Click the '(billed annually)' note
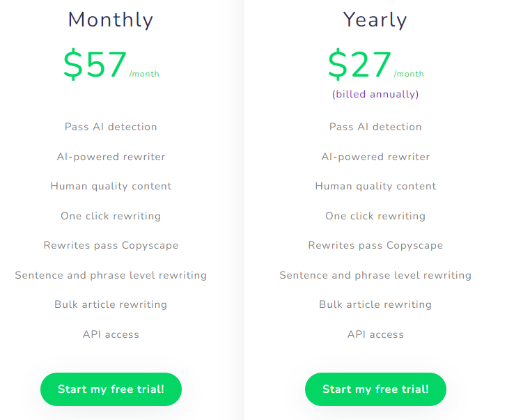Image resolution: width=507 pixels, height=420 pixels. click(x=375, y=94)
